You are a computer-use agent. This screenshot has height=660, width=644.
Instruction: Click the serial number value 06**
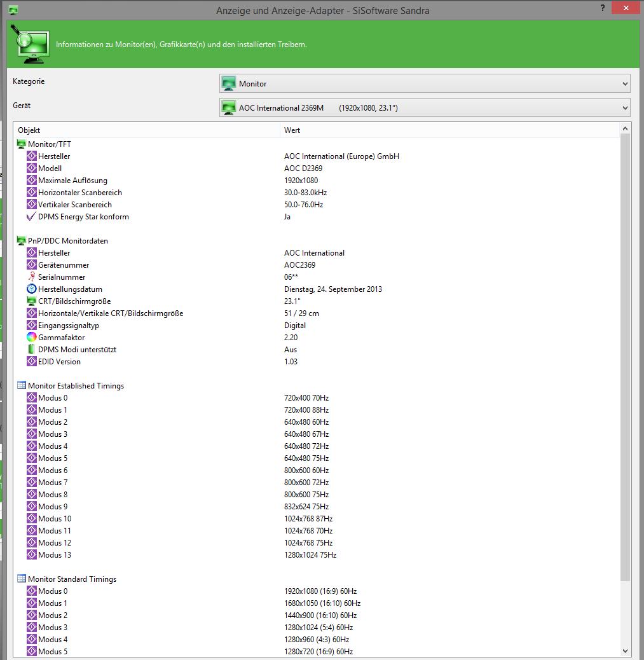point(291,277)
